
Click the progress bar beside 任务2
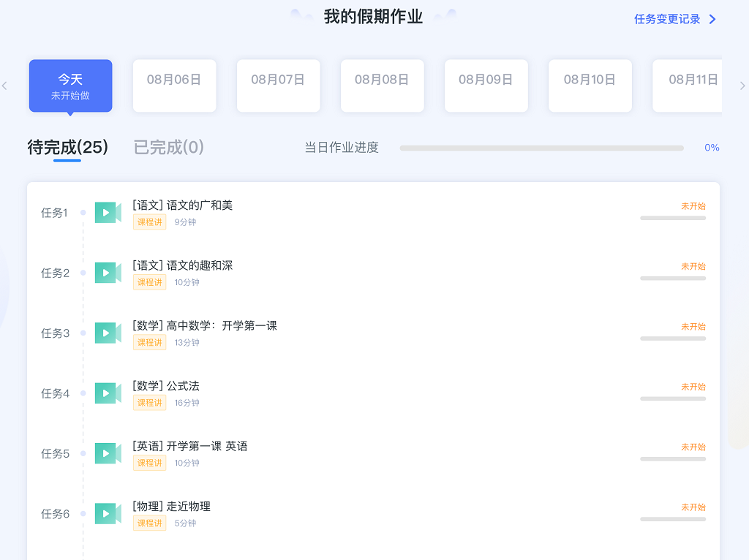673,279
